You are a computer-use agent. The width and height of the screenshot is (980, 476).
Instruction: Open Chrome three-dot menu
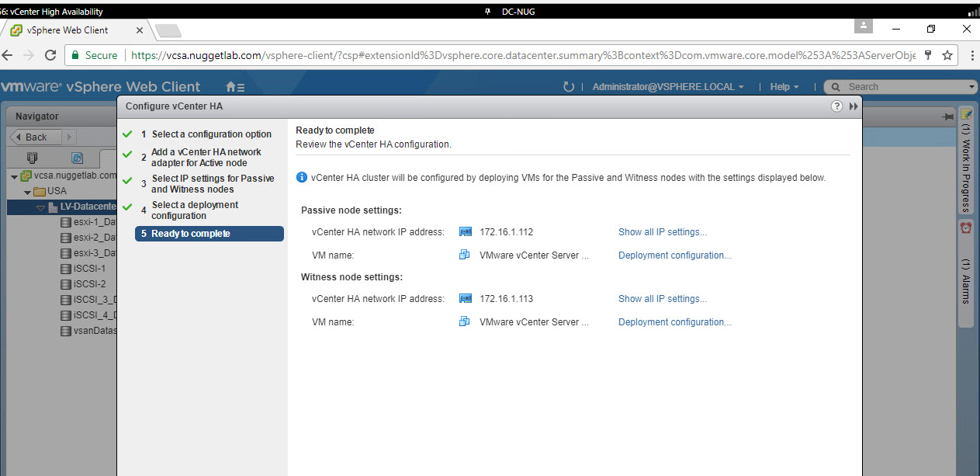(971, 55)
